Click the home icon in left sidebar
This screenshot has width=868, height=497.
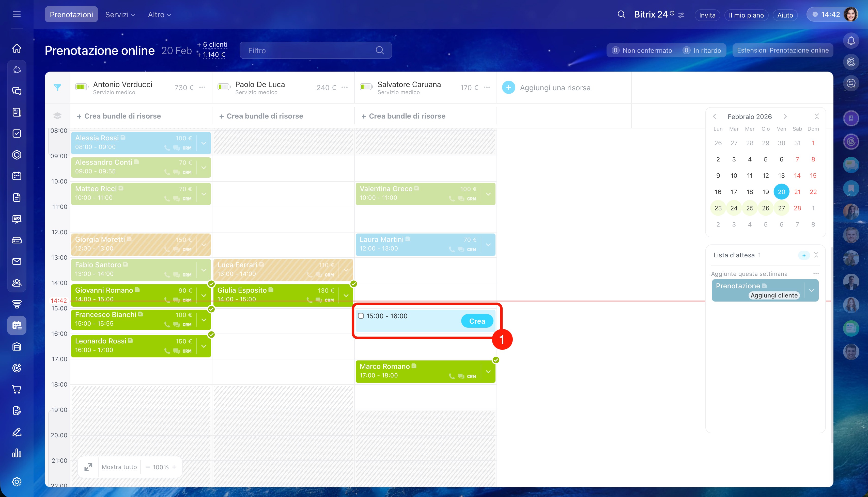click(x=17, y=48)
